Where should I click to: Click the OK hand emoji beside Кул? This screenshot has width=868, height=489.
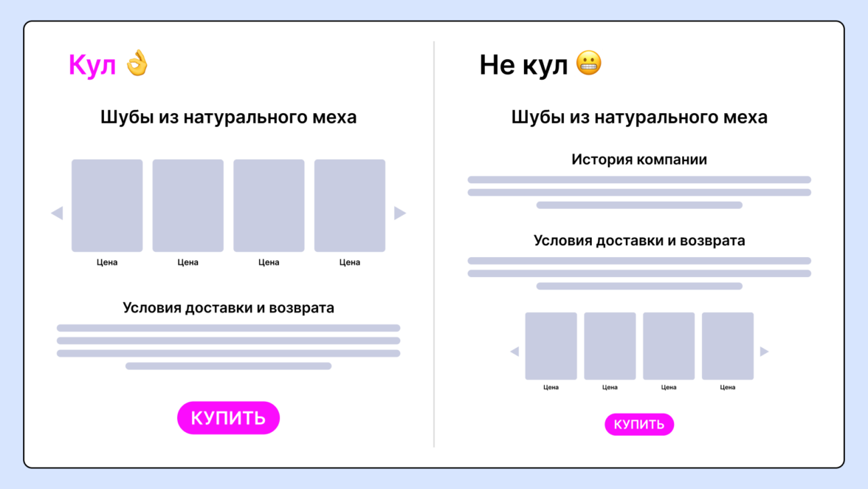pos(137,64)
